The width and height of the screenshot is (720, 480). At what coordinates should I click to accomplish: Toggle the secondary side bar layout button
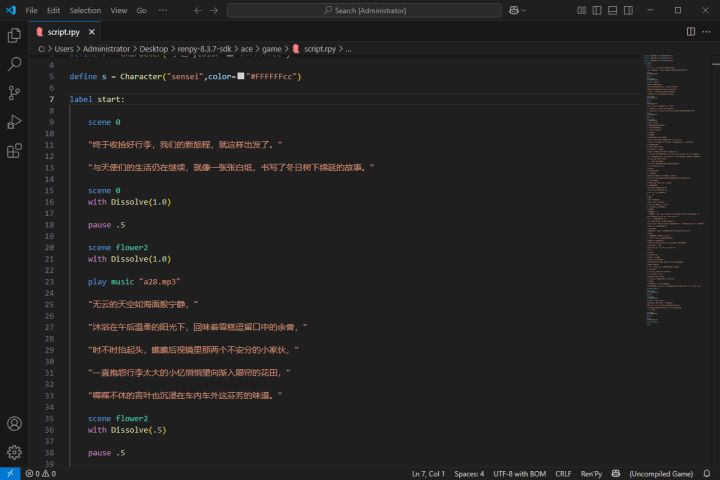(628, 10)
